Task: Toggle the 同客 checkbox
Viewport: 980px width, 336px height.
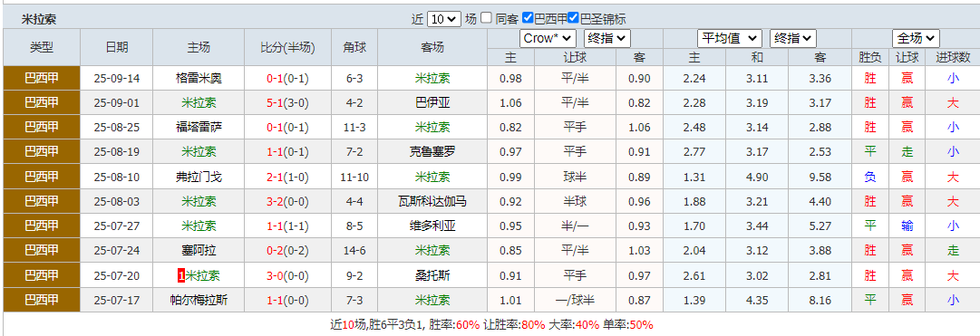Action: click(486, 18)
